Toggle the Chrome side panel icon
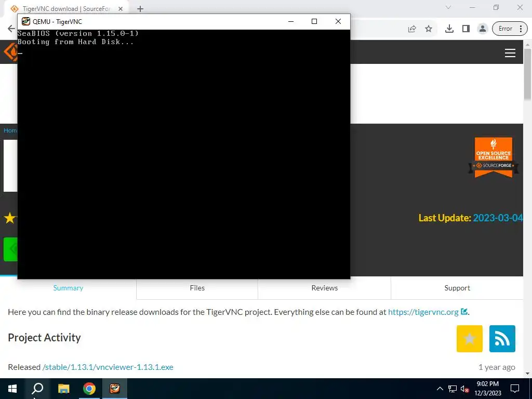 pyautogui.click(x=466, y=29)
